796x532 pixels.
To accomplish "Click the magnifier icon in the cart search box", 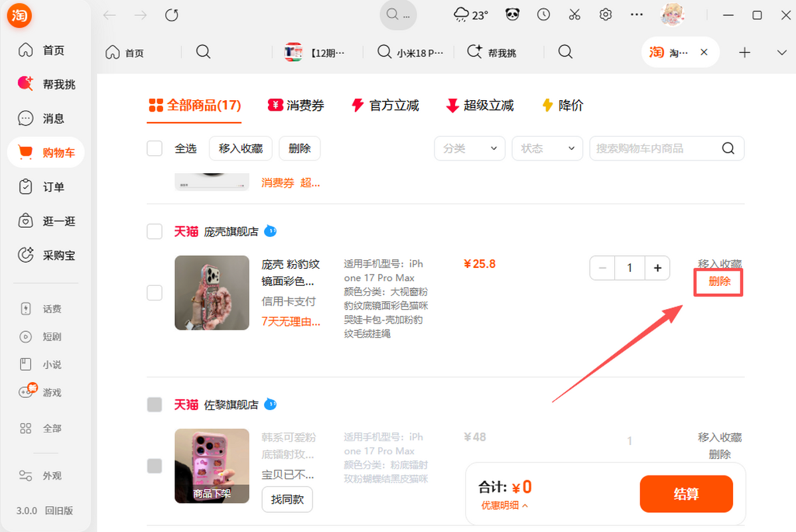I will pyautogui.click(x=728, y=149).
